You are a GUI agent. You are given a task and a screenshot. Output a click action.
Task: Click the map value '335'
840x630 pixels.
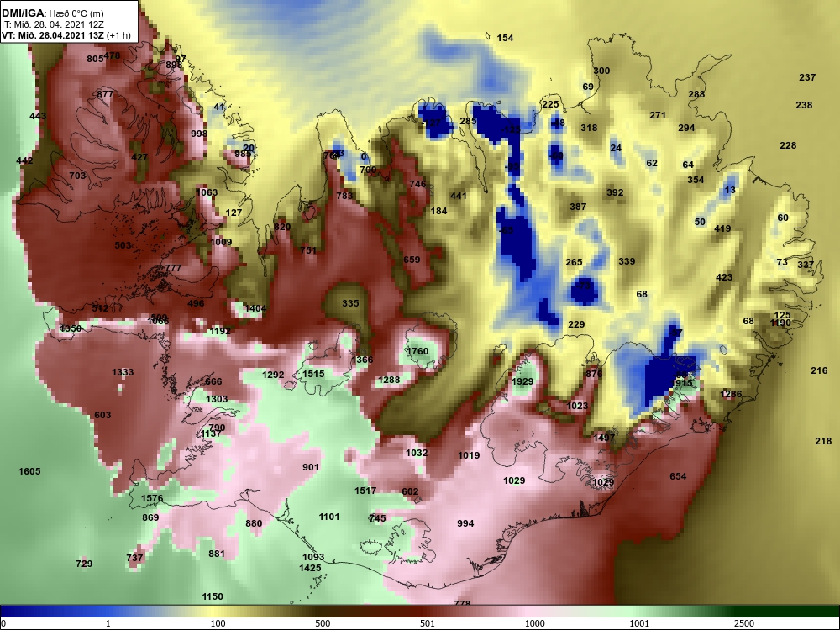[350, 304]
